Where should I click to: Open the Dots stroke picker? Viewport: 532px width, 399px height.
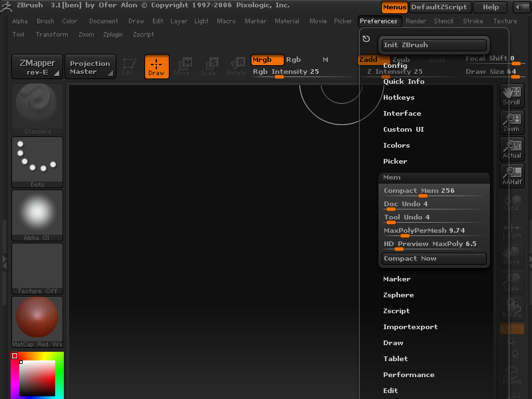click(x=37, y=162)
